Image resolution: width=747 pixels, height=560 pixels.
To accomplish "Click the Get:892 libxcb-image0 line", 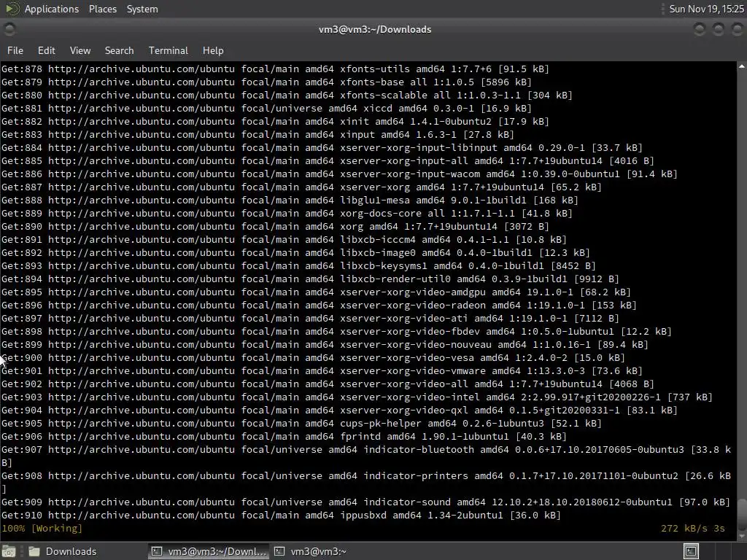I will [x=295, y=253].
